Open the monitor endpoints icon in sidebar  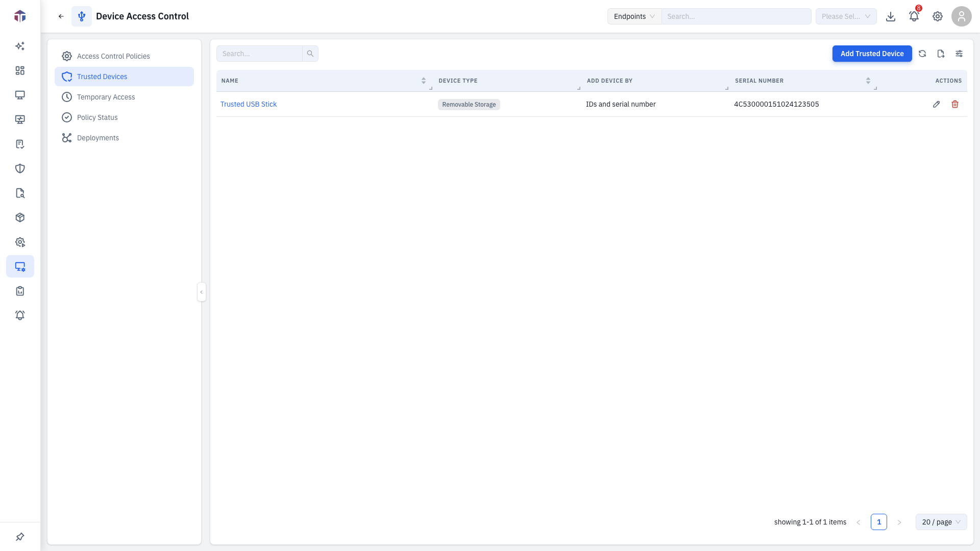(20, 95)
